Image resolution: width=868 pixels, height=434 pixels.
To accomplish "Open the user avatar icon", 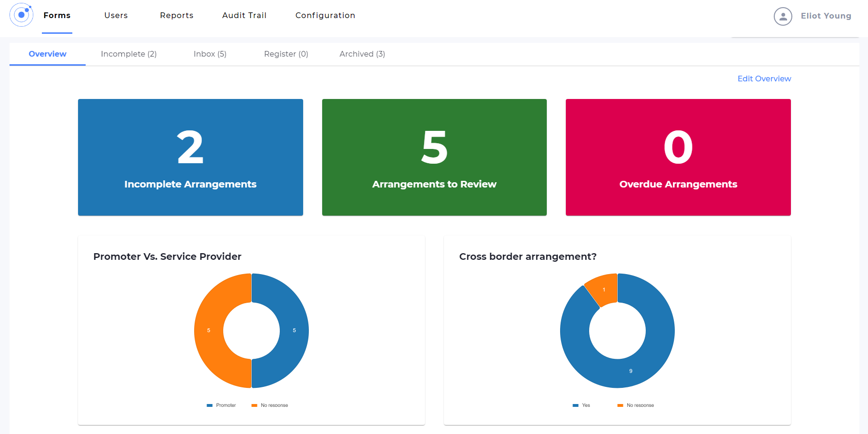I will coord(783,16).
